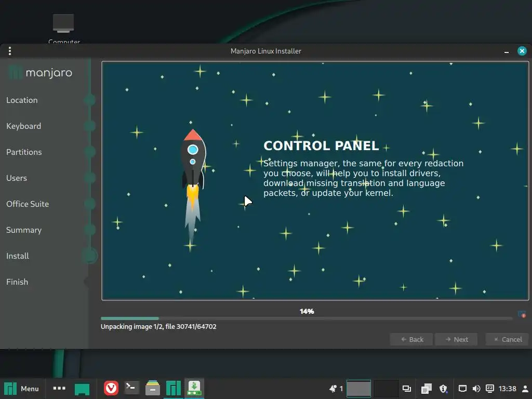Select the Summary step in sidebar
532x399 pixels.
[x=24, y=230]
